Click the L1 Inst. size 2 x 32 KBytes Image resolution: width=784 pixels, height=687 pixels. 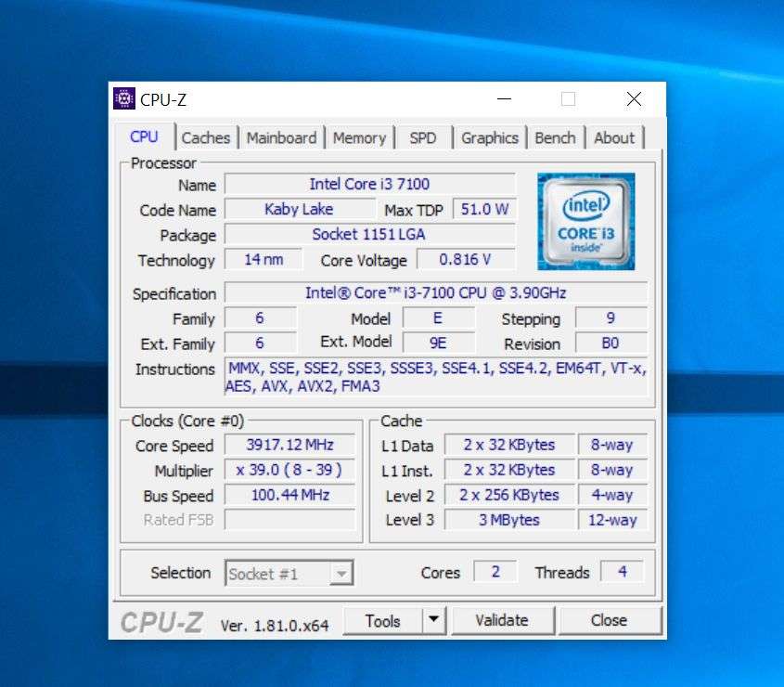pos(509,470)
